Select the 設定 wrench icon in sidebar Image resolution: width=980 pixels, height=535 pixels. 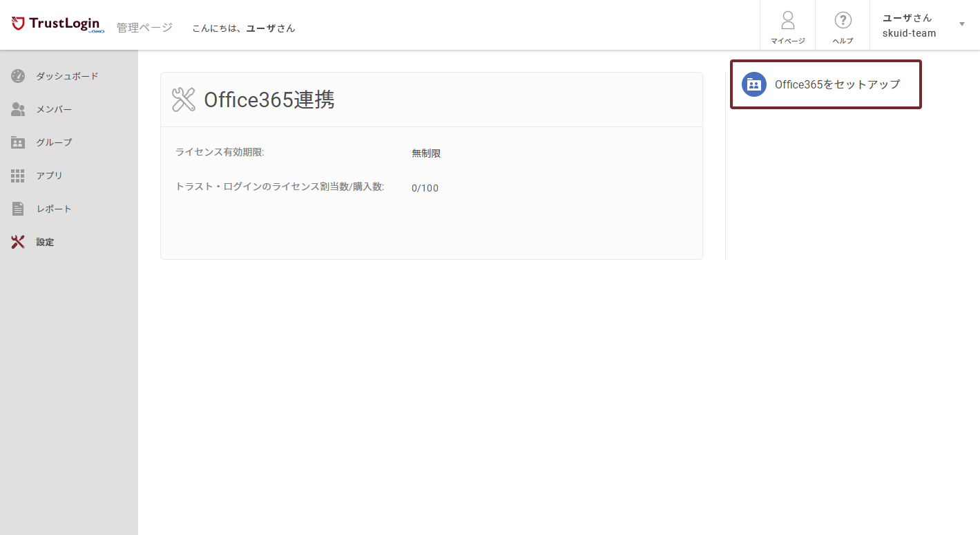click(17, 241)
